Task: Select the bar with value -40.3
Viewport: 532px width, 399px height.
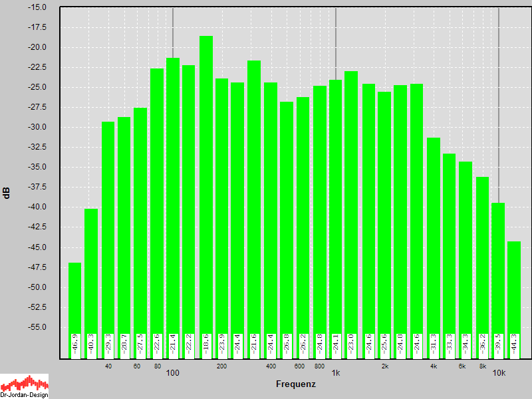Action: click(x=91, y=273)
